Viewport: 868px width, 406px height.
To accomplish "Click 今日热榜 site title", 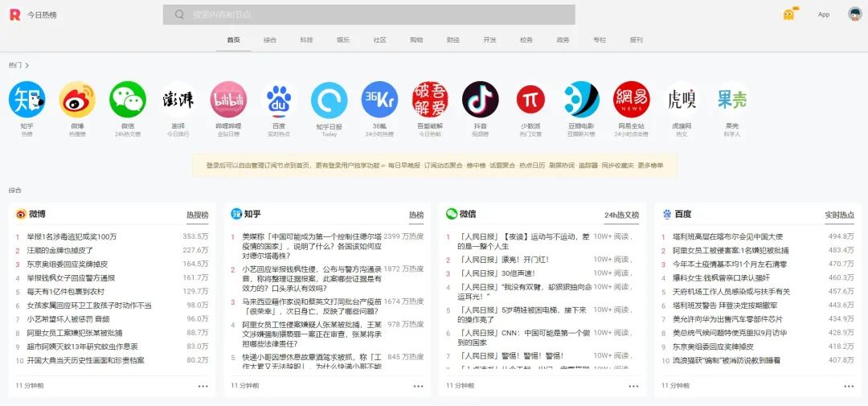I will click(42, 15).
